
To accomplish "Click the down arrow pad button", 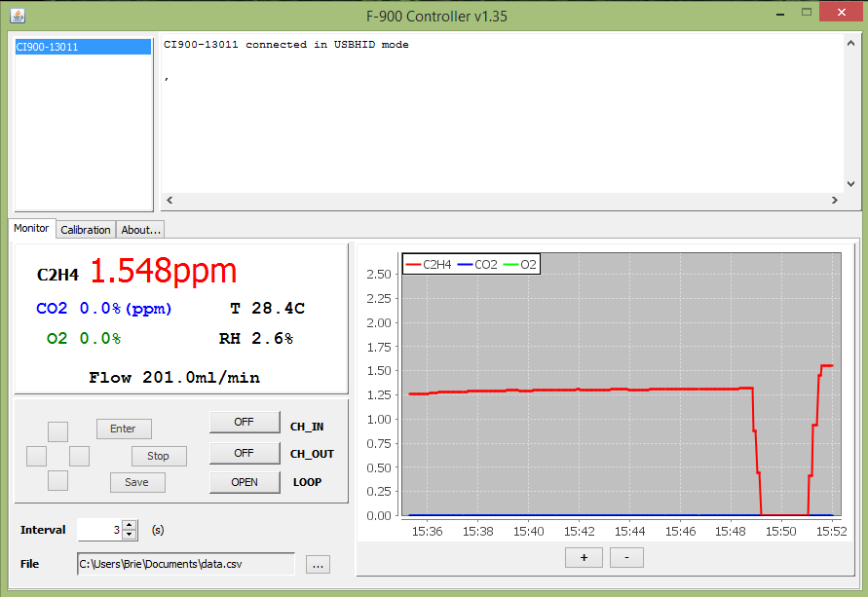I will pos(57,481).
